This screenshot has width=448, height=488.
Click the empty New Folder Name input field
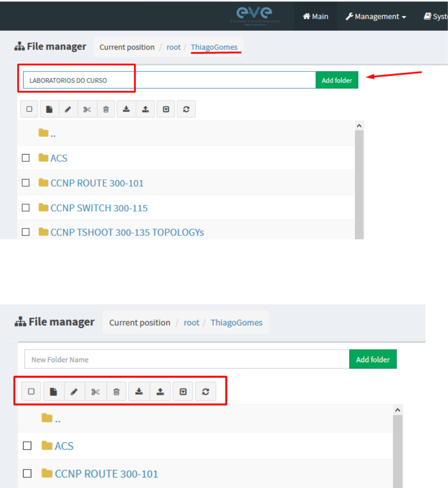(x=187, y=360)
